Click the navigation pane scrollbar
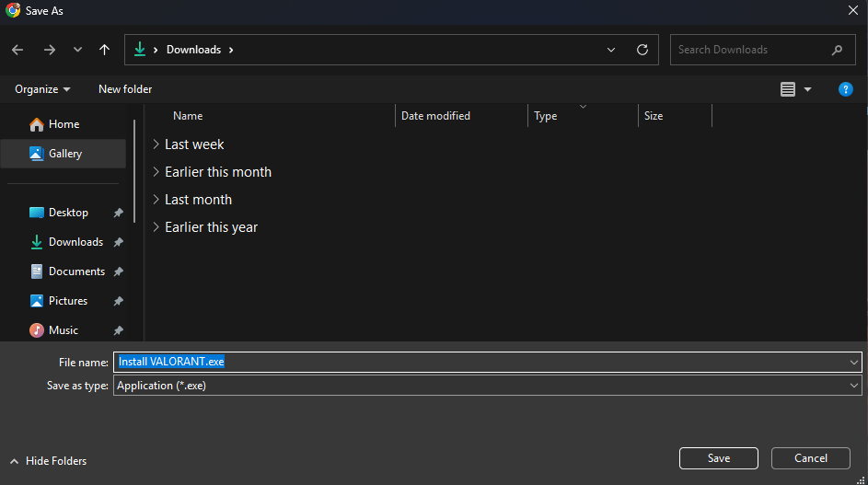Image resolution: width=868 pixels, height=485 pixels. 134,171
